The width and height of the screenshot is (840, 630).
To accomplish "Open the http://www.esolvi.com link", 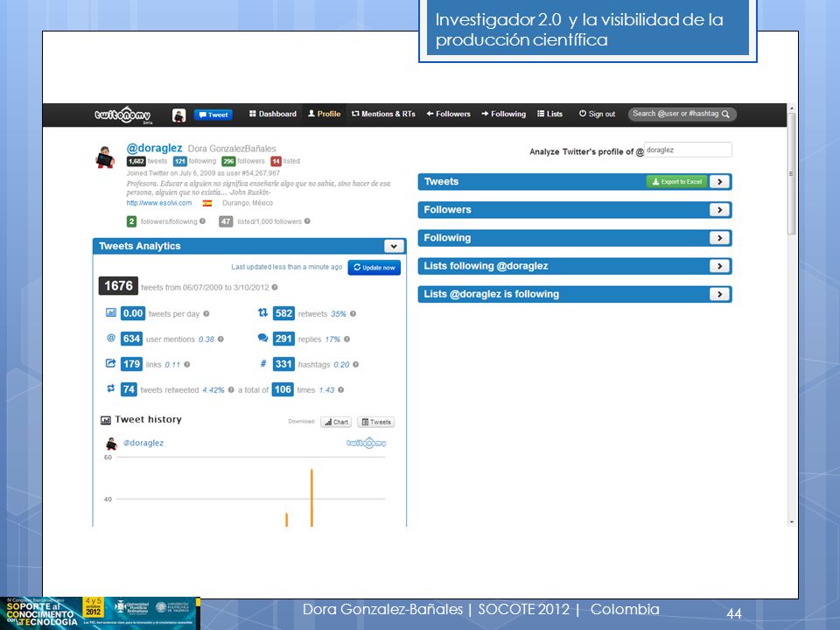I will (159, 203).
